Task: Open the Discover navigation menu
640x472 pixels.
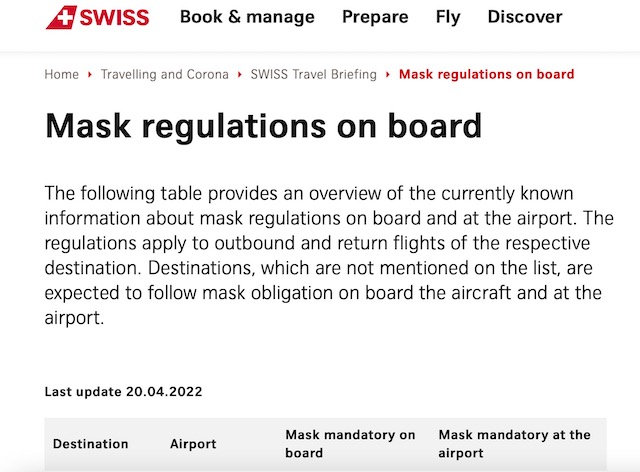Action: [x=525, y=17]
